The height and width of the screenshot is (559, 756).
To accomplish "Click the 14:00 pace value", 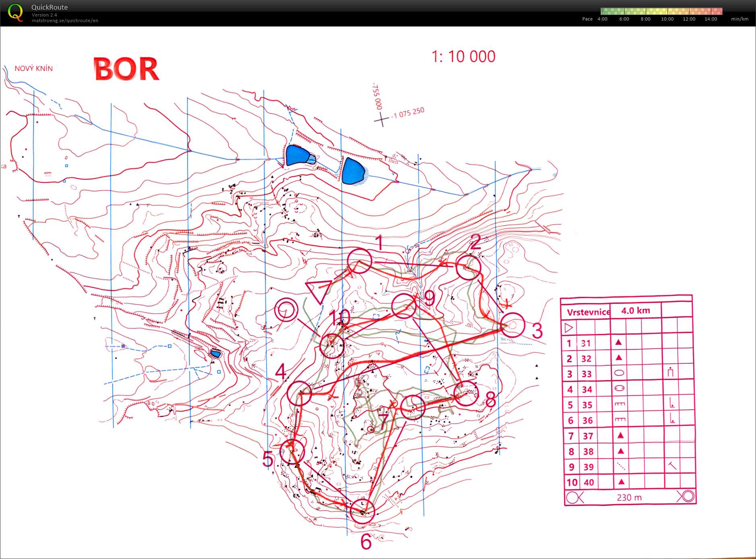I will coord(711,19).
